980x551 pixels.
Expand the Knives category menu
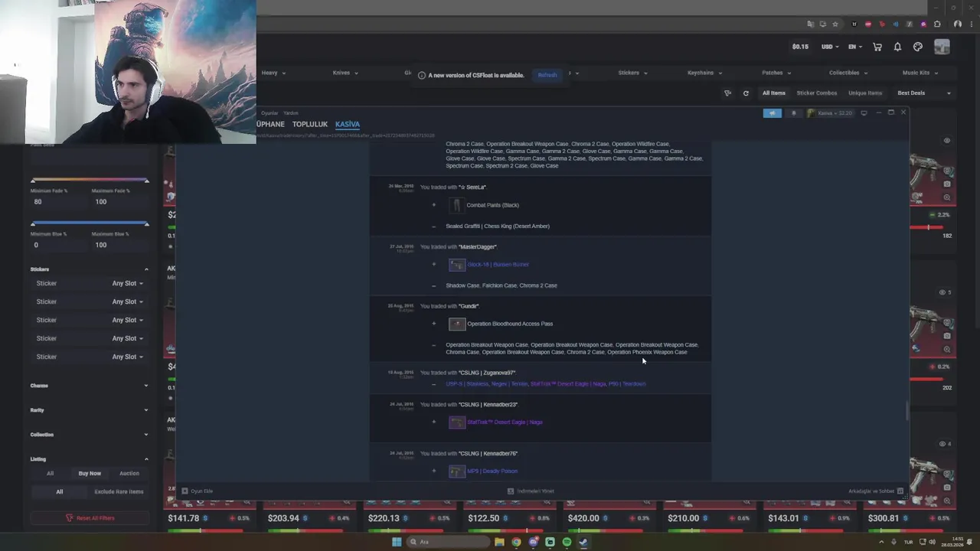(345, 73)
